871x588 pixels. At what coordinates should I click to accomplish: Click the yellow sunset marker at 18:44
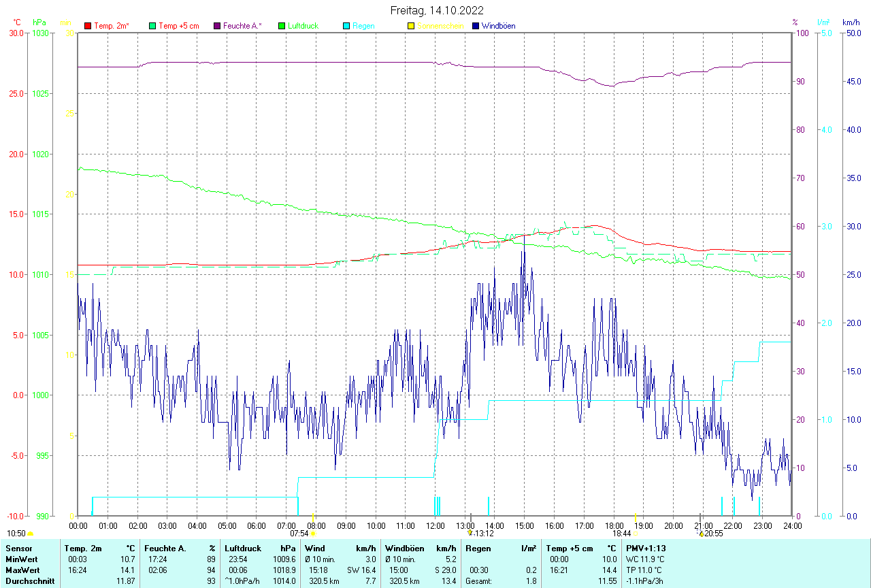[x=636, y=534]
